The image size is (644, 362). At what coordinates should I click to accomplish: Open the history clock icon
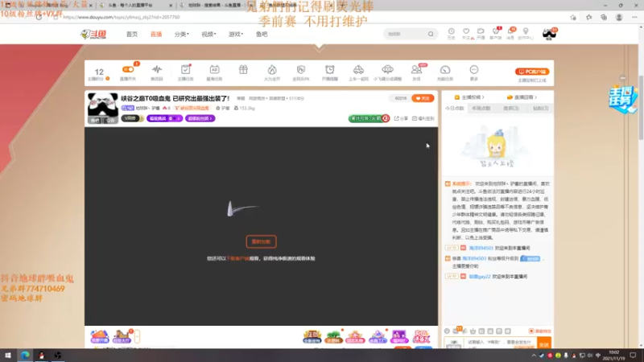(451, 33)
